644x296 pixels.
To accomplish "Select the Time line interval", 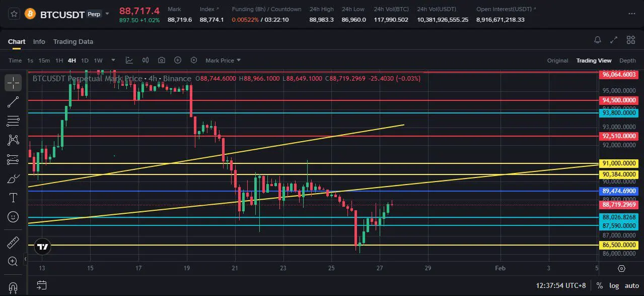I will (15, 61).
